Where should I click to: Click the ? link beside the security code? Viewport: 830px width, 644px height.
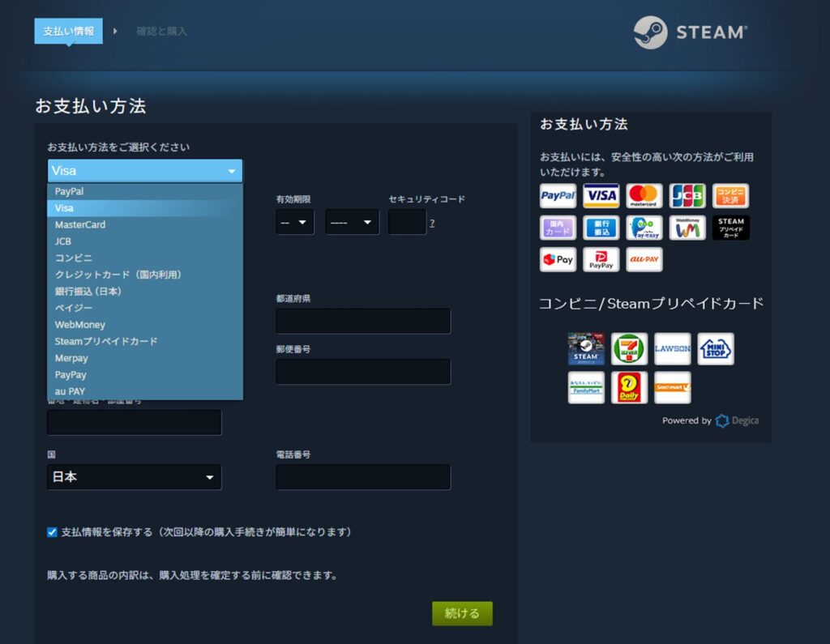pyautogui.click(x=432, y=223)
